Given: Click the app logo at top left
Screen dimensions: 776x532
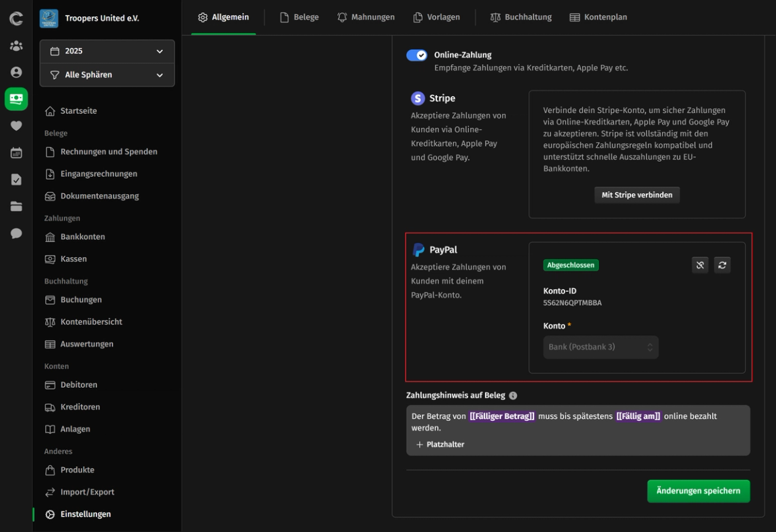Looking at the screenshot, I should click(16, 19).
